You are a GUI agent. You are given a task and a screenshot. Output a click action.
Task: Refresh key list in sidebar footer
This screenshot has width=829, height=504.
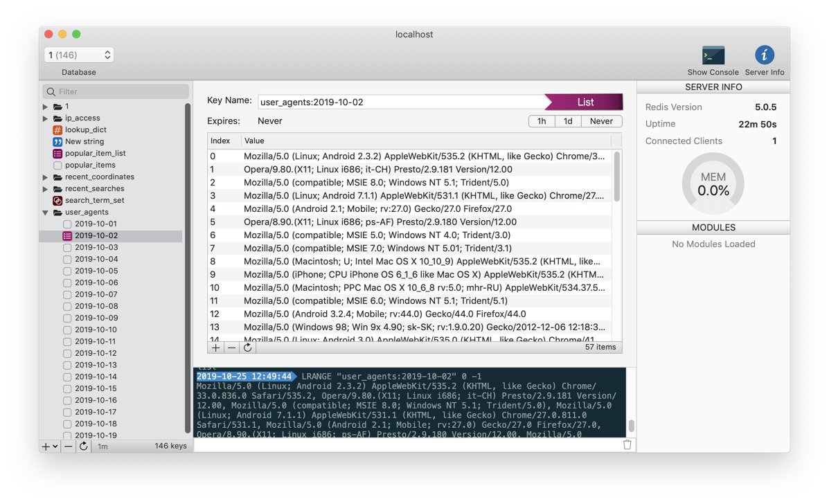pyautogui.click(x=83, y=447)
